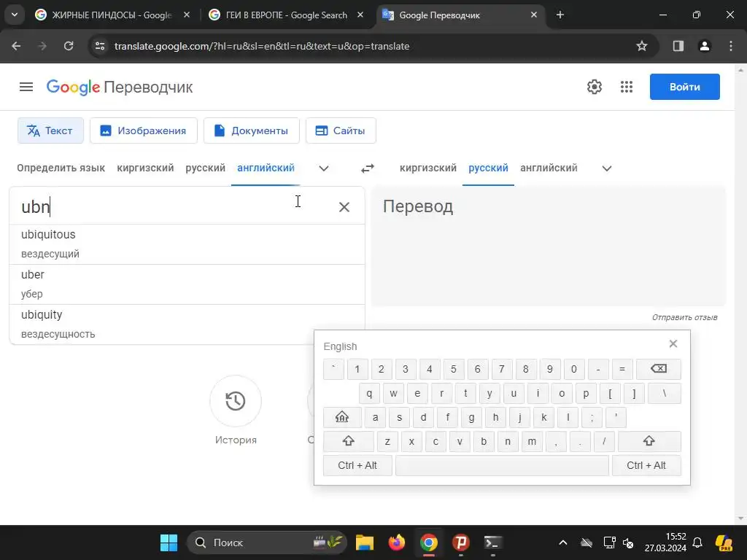The image size is (747, 560).
Task: Go back to the previous page
Action: [x=16, y=46]
